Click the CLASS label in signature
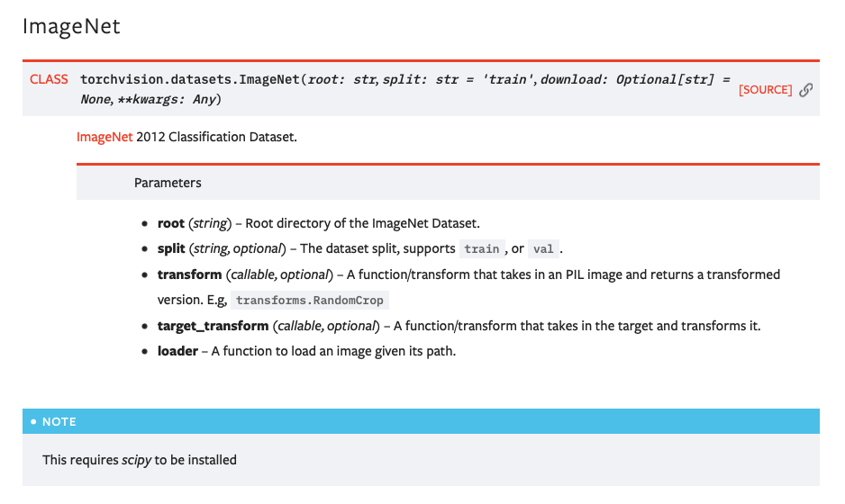 click(x=49, y=79)
